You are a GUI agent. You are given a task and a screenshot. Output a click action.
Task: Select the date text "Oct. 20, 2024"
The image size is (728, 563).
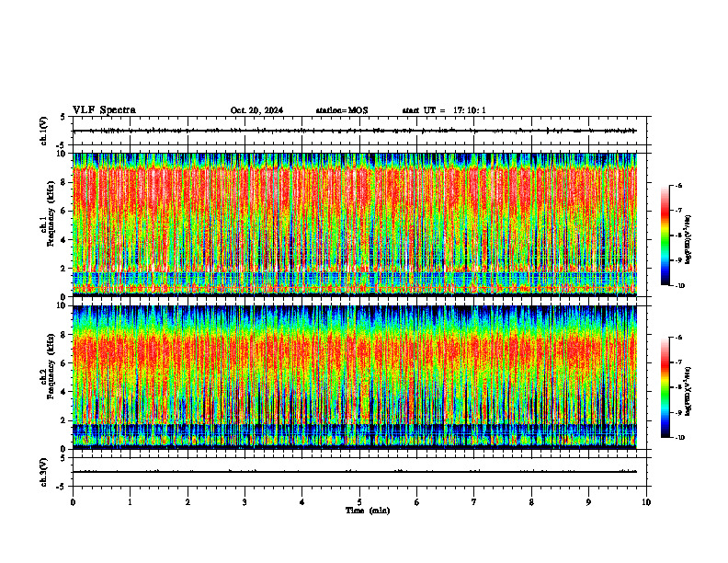point(256,110)
